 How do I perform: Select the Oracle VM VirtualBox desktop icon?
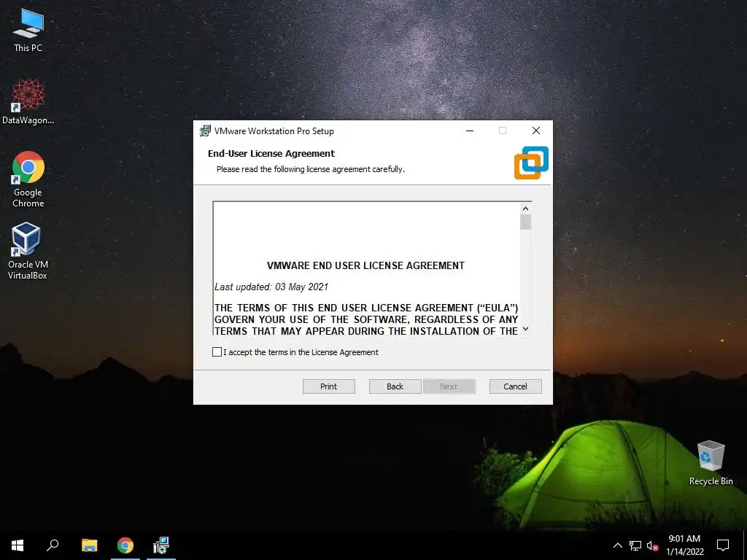click(x=28, y=251)
